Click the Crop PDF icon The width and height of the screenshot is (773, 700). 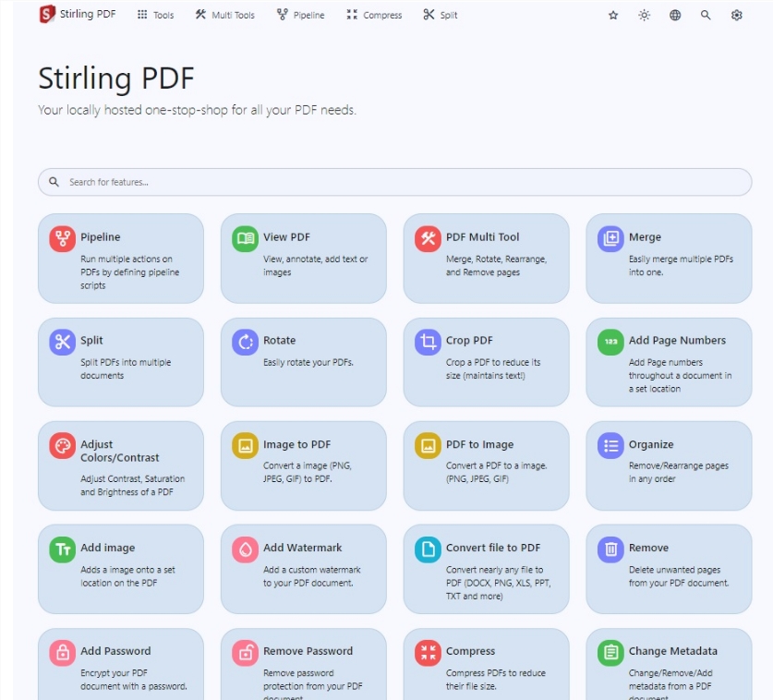pos(428,342)
